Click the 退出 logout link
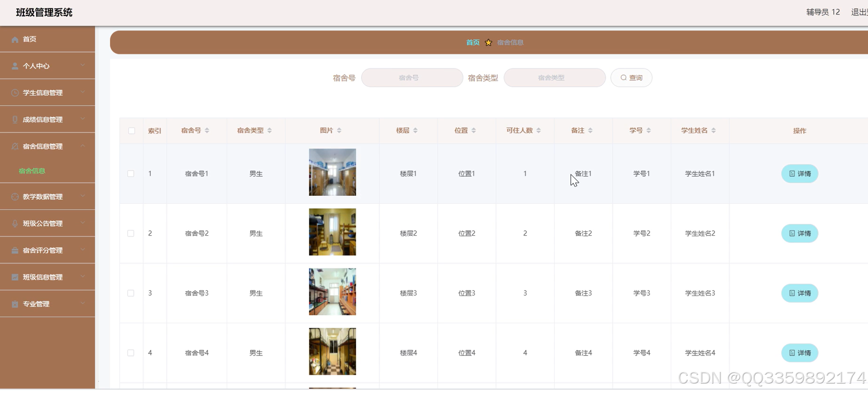 pyautogui.click(x=859, y=12)
